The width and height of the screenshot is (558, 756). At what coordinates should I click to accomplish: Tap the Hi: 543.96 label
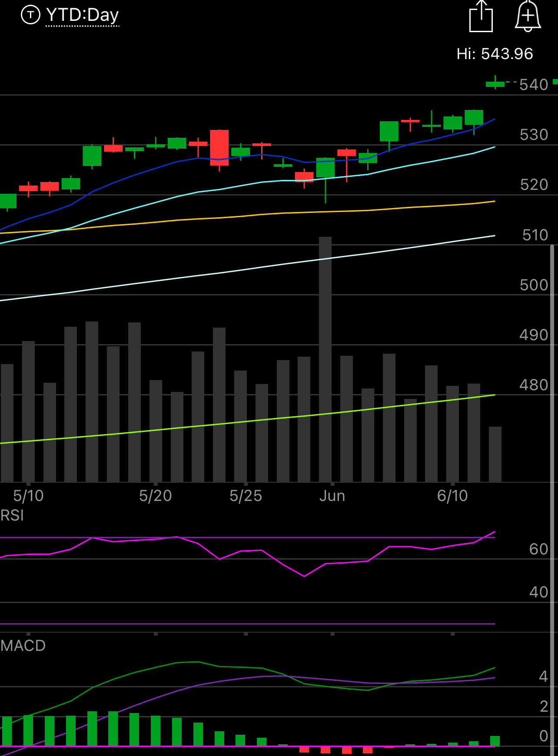click(495, 54)
